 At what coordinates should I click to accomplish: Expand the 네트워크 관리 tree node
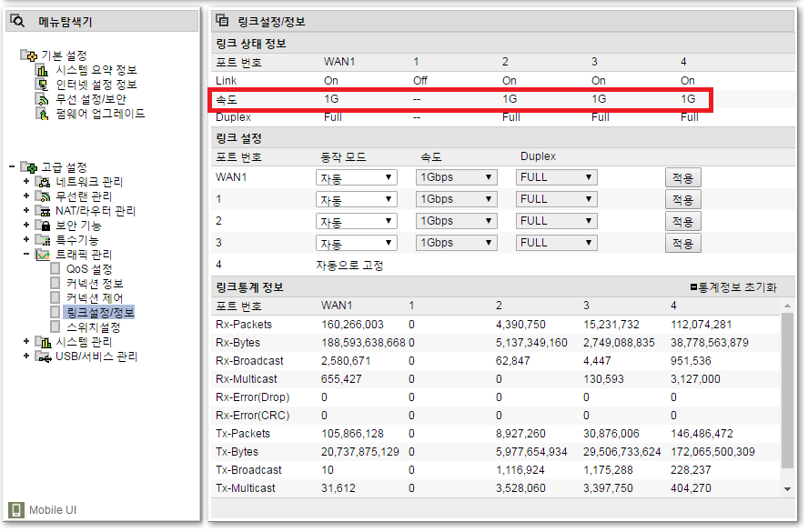pos(26,181)
